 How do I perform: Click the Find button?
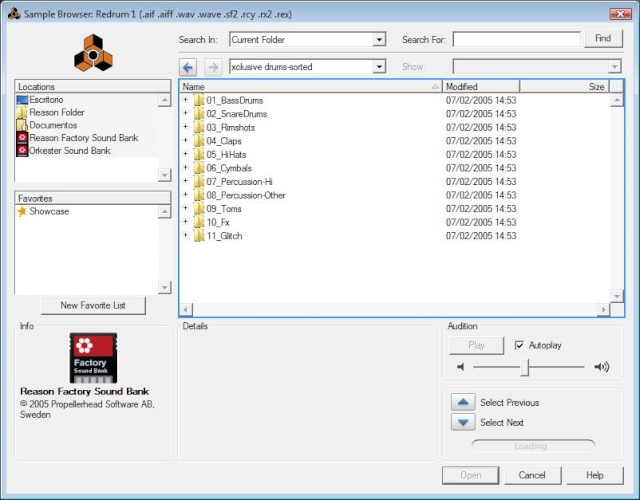604,38
